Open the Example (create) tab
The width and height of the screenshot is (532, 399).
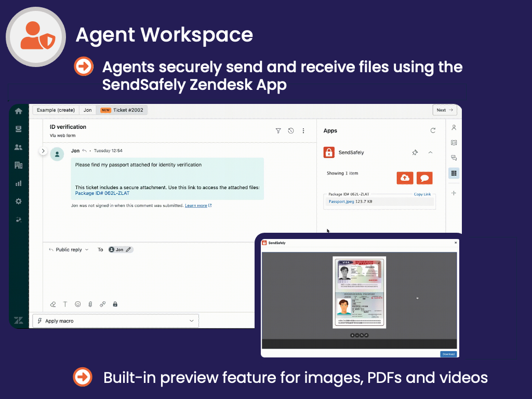tap(55, 110)
